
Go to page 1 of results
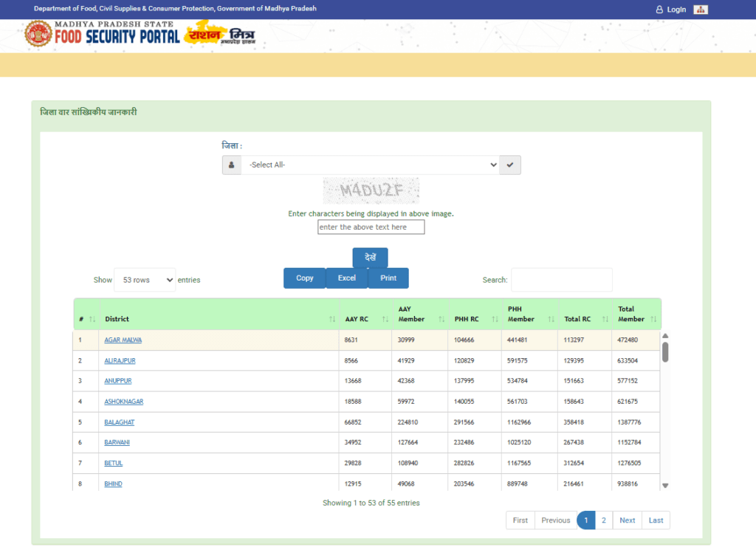tap(585, 521)
